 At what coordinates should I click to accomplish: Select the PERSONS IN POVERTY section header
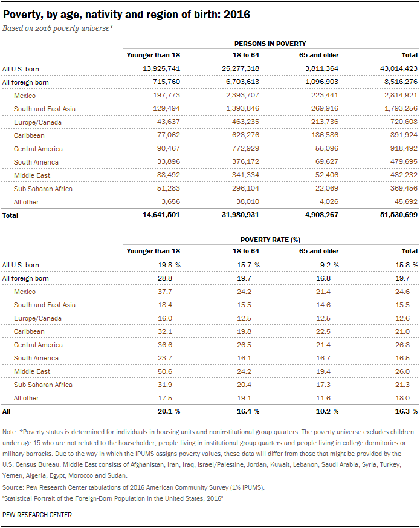[270, 44]
